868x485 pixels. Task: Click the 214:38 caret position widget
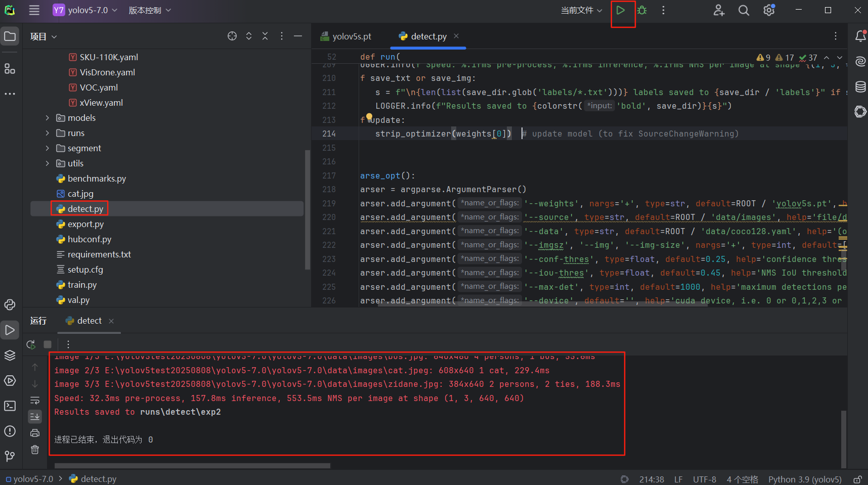pyautogui.click(x=652, y=479)
